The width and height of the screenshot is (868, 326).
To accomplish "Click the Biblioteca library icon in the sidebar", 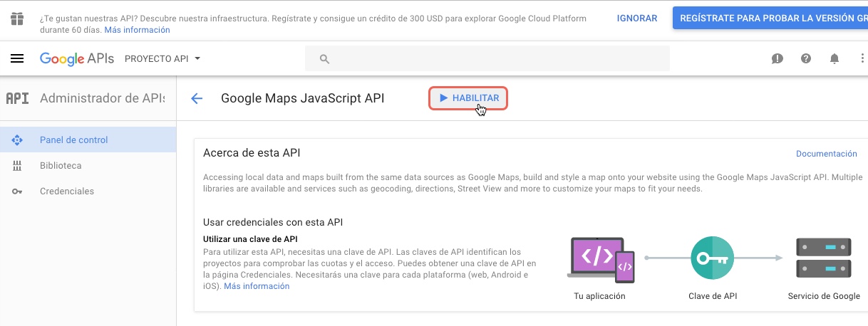I will [x=17, y=166].
